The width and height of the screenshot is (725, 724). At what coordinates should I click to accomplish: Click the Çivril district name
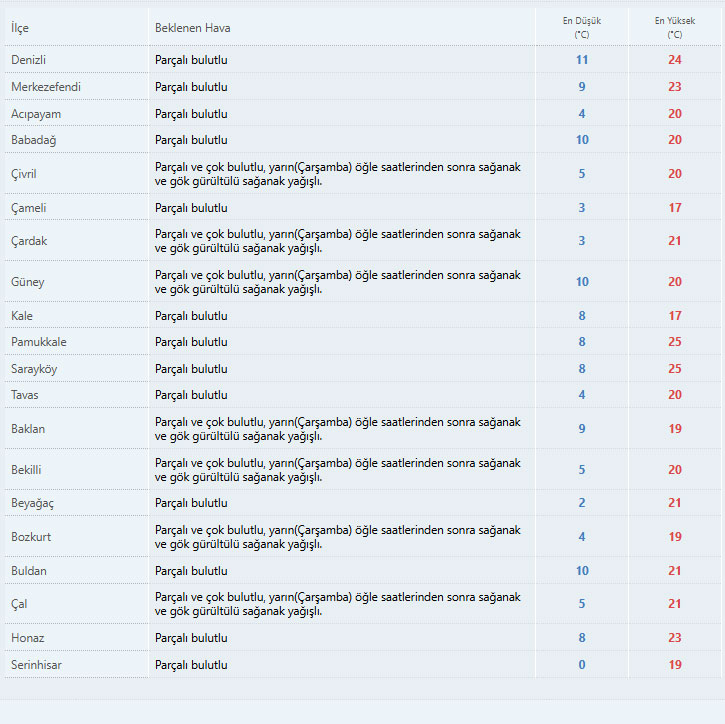24,174
